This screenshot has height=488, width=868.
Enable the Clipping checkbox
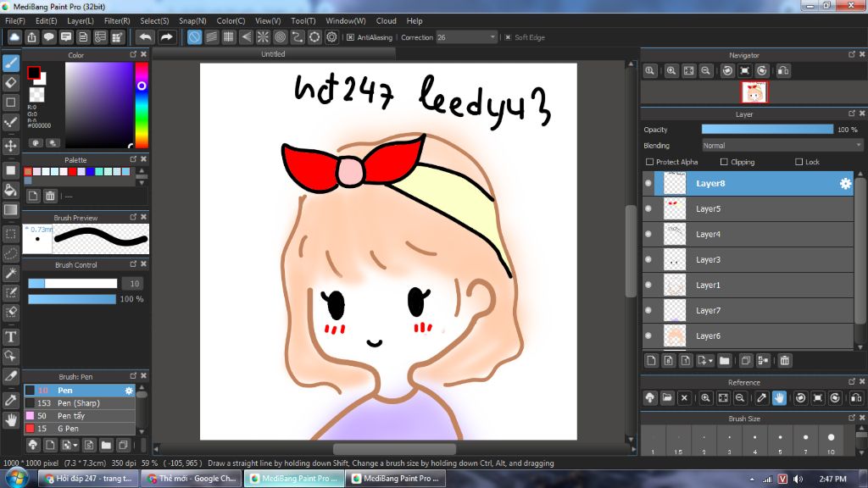click(x=724, y=162)
